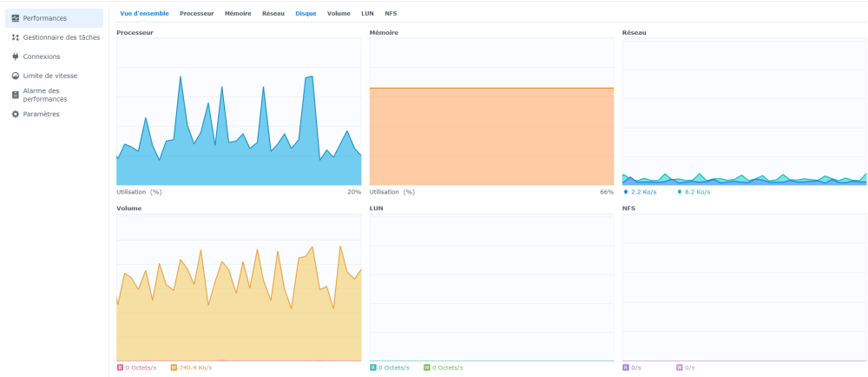868x377 pixels.
Task: Open the Alarme des performances icon
Action: coord(16,95)
